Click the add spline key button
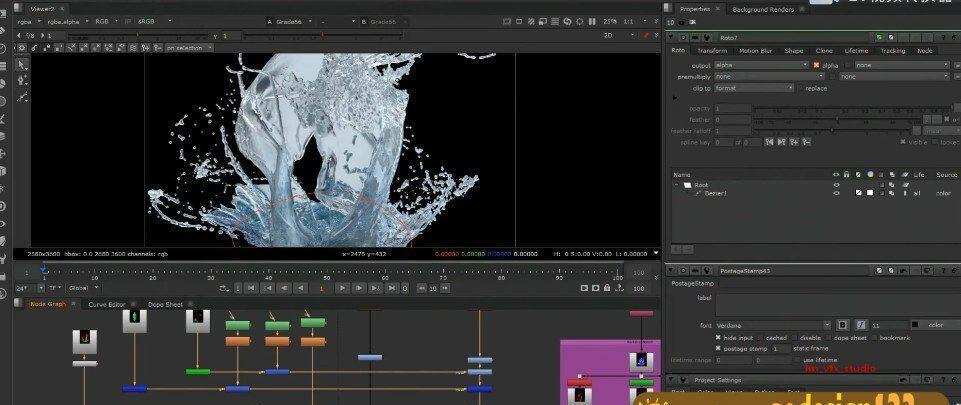 pyautogui.click(x=794, y=142)
